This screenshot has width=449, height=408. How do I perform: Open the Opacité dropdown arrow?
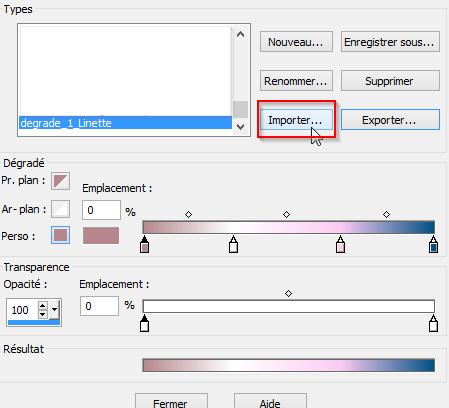[x=54, y=310]
